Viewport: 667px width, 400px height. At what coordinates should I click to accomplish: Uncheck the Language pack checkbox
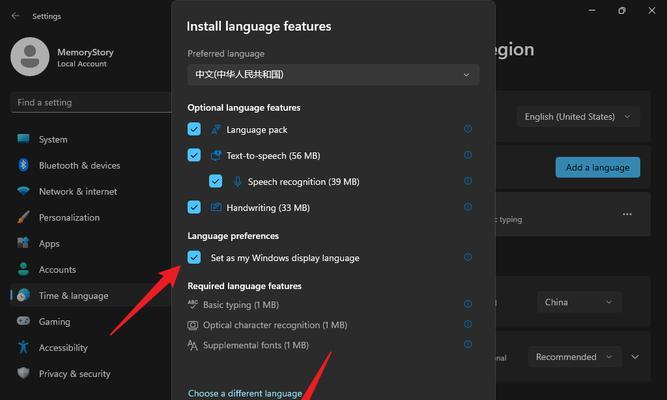(194, 129)
